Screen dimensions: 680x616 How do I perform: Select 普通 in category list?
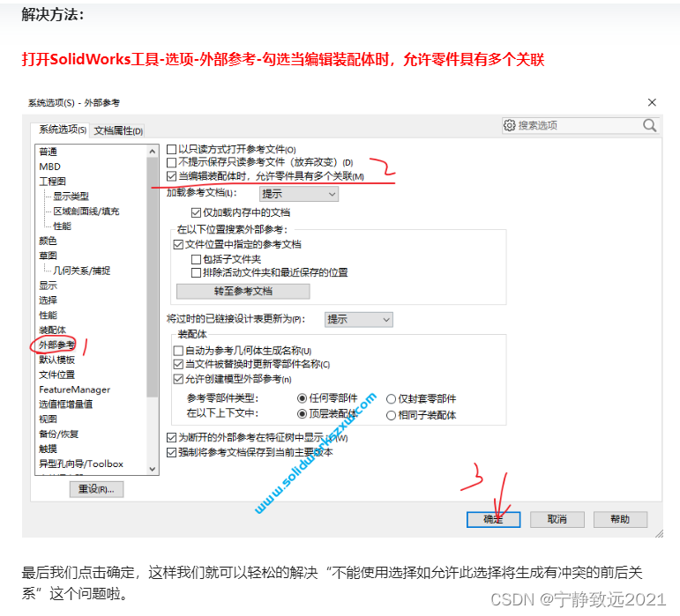tap(49, 152)
